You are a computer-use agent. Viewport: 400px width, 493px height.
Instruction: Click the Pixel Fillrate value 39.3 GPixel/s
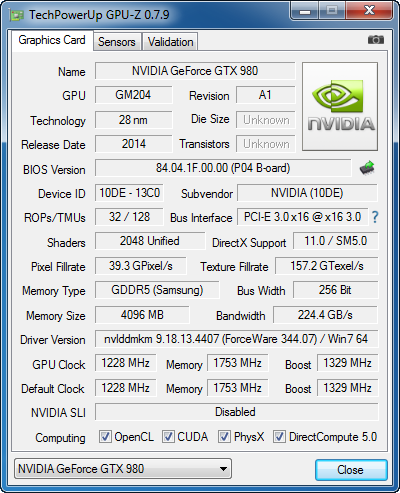pos(141,266)
